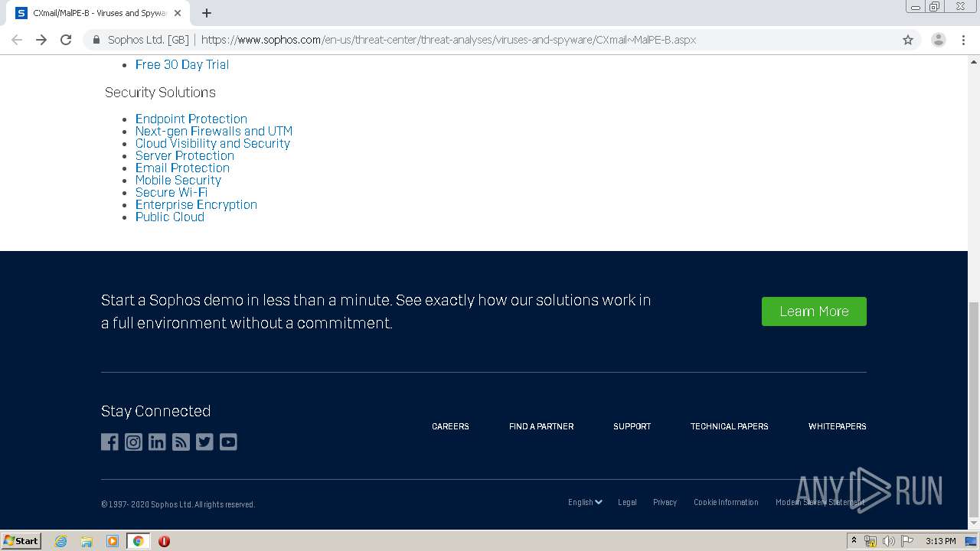Open Support footer menu item
The width and height of the screenshot is (980, 551).
point(632,426)
